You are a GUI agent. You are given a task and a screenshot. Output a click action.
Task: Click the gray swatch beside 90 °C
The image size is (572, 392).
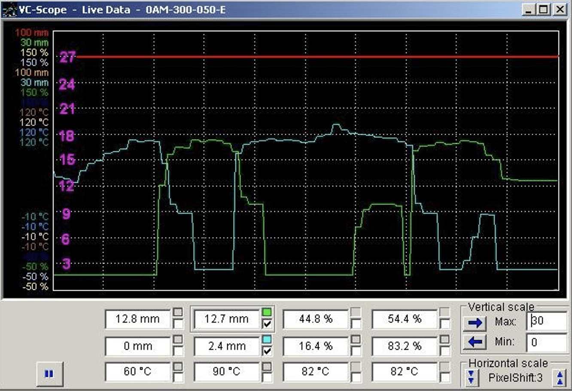coord(267,367)
